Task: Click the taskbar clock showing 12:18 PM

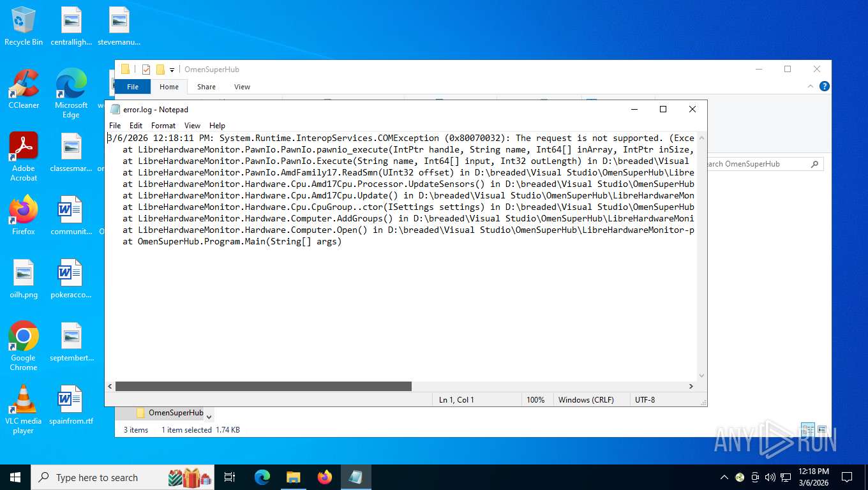Action: [814, 477]
